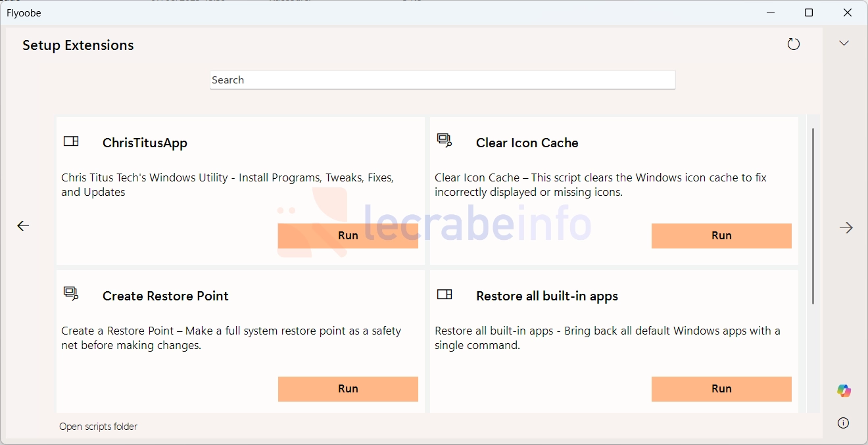Click the ChrisTitusApp card icon
The width and height of the screenshot is (868, 445).
71,141
